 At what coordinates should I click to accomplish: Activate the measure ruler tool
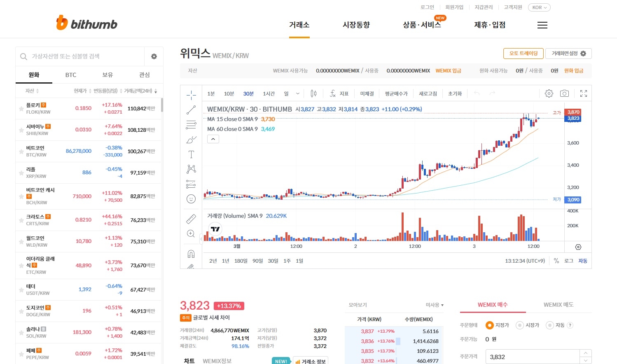coord(191,218)
